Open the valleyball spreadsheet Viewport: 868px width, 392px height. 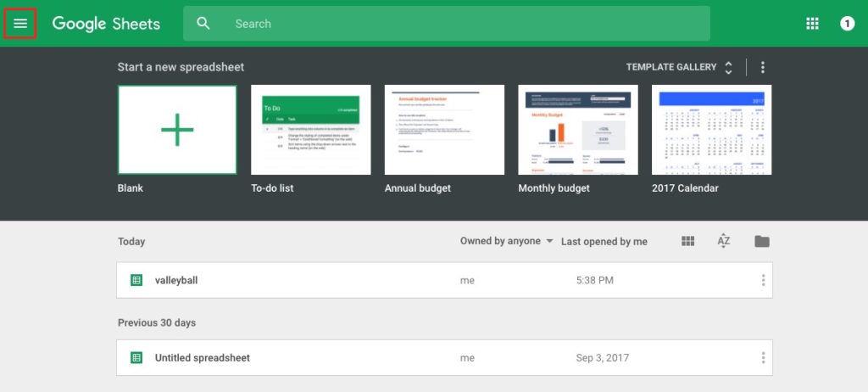444,280
